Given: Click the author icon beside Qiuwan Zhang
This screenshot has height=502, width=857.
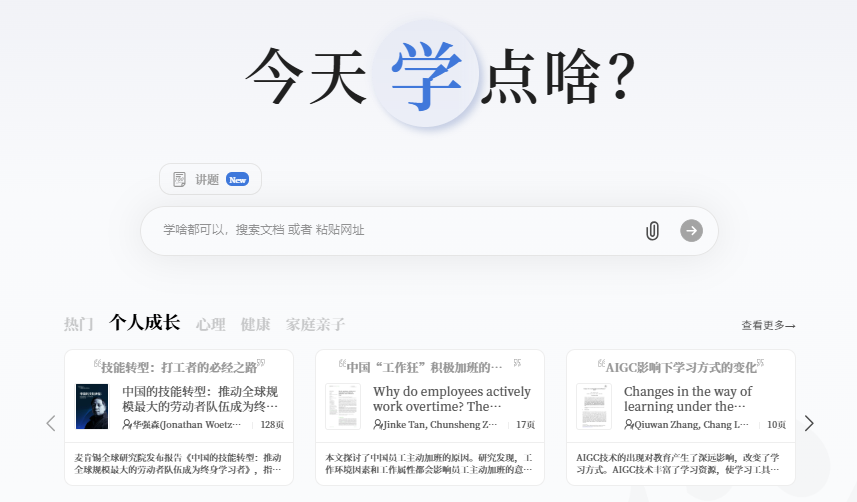Looking at the screenshot, I should (629, 424).
